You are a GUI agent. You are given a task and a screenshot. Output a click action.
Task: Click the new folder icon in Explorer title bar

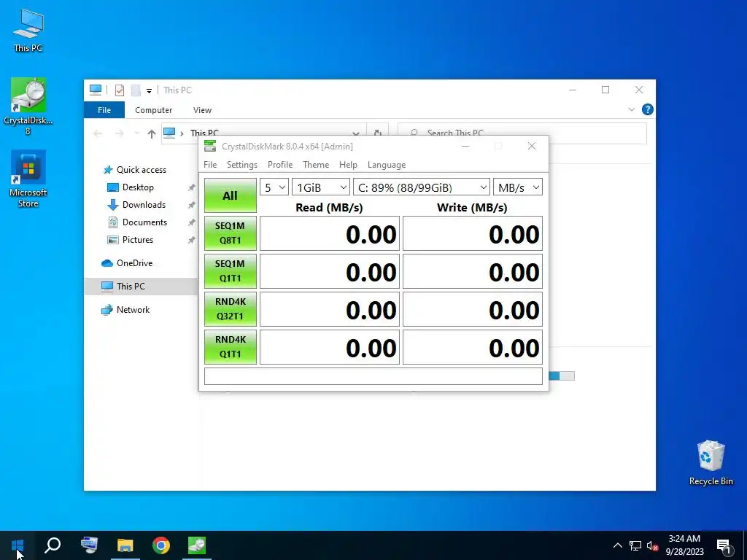click(136, 90)
